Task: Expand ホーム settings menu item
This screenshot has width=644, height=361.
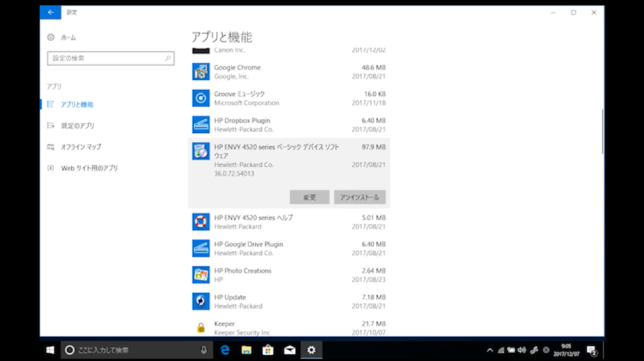Action: [69, 37]
